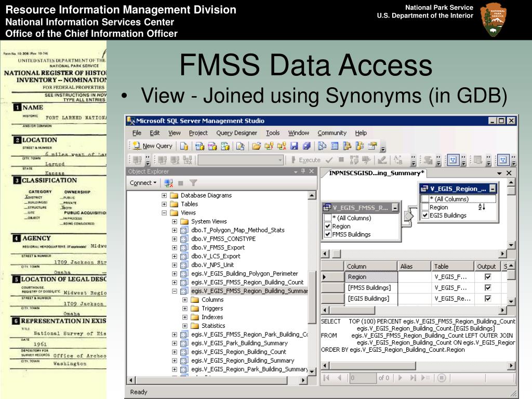Open the active files dropdown arrow near the tab
This screenshot has height=399, width=532.
click(499, 174)
